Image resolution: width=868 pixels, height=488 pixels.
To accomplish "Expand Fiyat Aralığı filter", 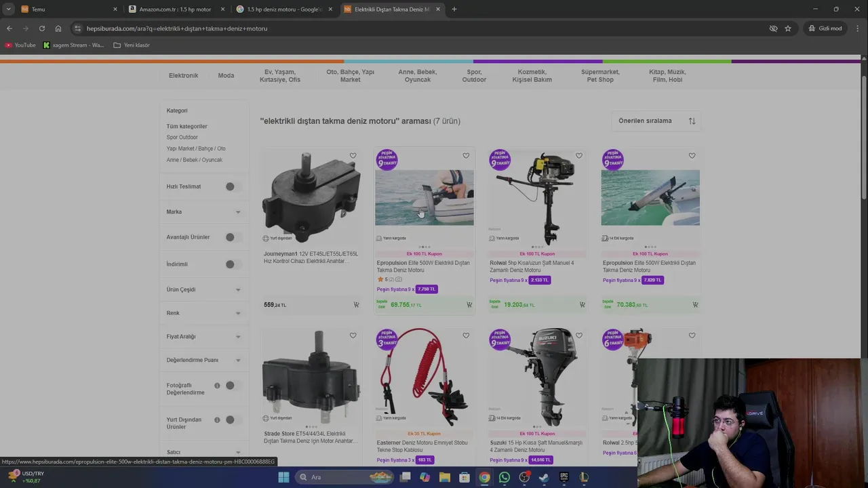I will point(203,337).
